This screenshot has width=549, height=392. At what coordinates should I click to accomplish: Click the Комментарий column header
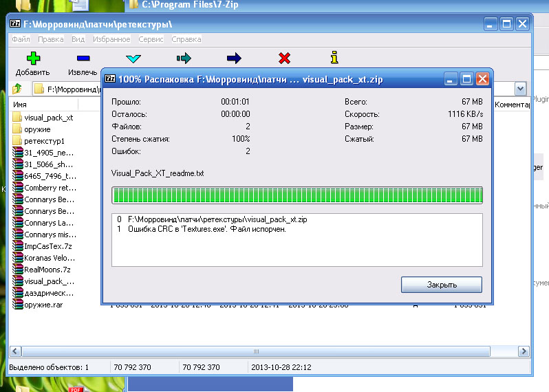[512, 105]
